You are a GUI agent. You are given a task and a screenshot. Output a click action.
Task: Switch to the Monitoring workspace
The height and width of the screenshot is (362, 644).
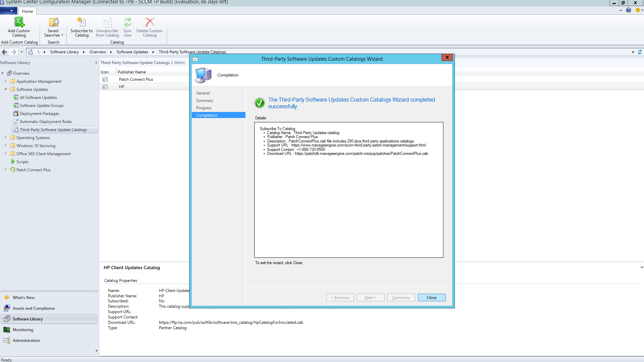(23, 330)
